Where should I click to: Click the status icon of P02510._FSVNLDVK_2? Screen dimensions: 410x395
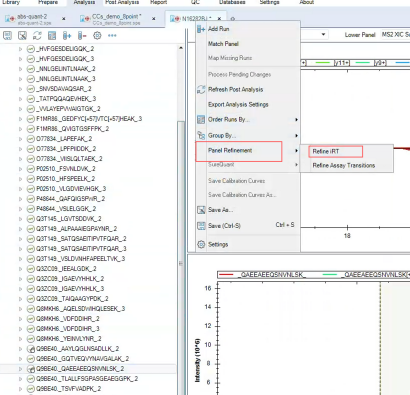coord(31,169)
